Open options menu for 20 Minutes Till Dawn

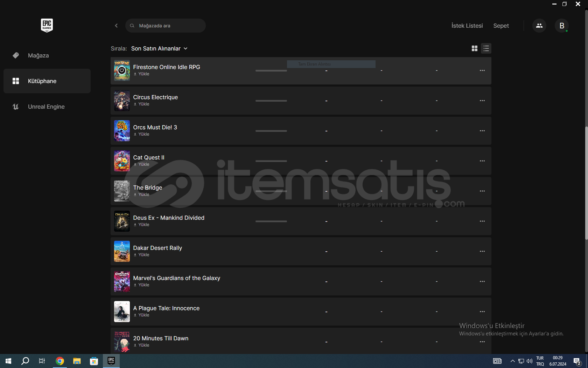[x=482, y=342]
